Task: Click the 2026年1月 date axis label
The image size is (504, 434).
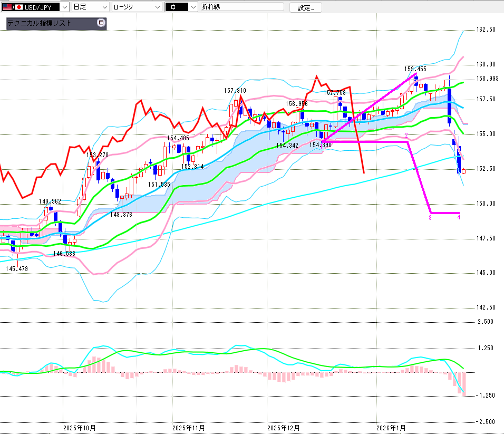Action: [393, 428]
